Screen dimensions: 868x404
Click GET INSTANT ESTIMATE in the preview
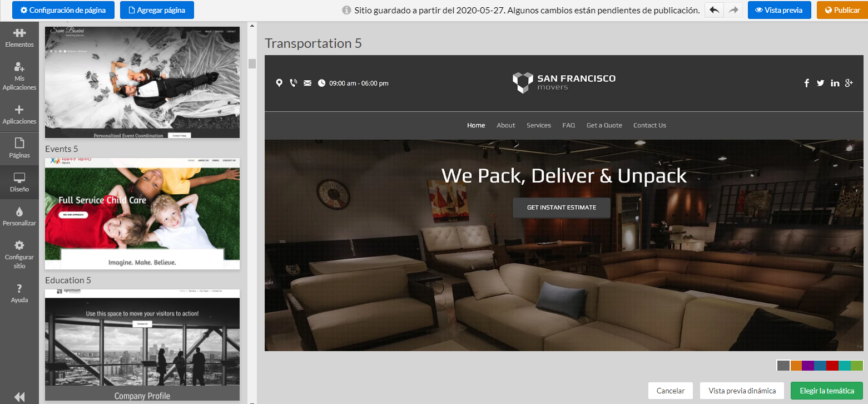point(562,208)
